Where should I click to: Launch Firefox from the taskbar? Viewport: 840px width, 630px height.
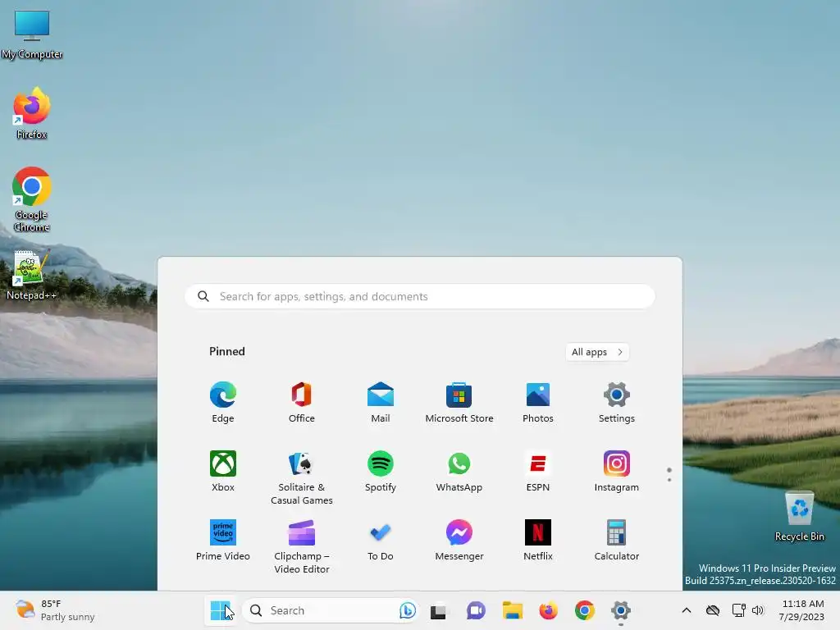(x=548, y=610)
